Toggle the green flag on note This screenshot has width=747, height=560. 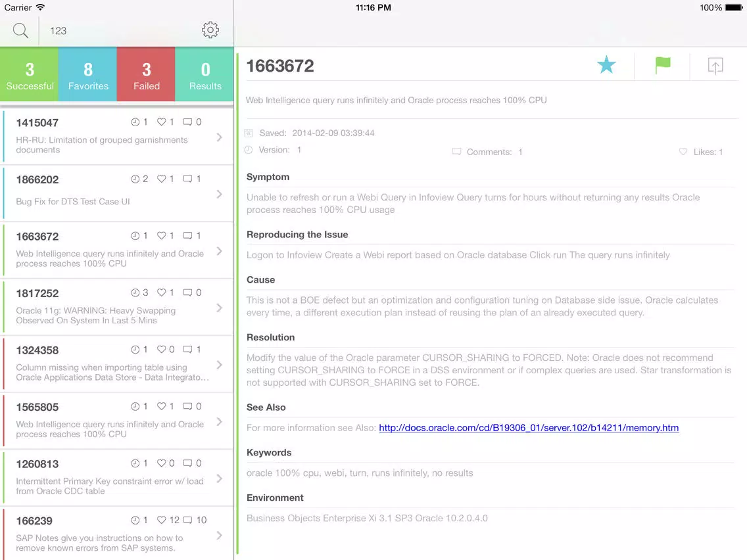(x=662, y=65)
